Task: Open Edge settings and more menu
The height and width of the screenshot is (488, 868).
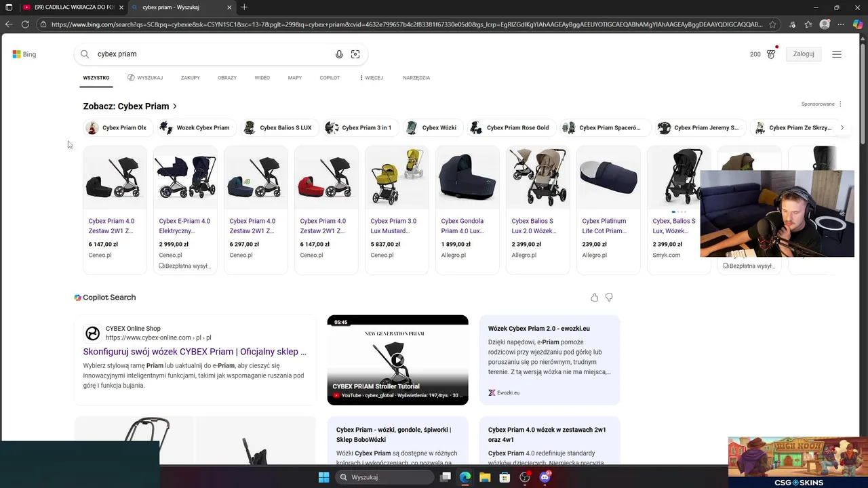Action: [x=841, y=24]
